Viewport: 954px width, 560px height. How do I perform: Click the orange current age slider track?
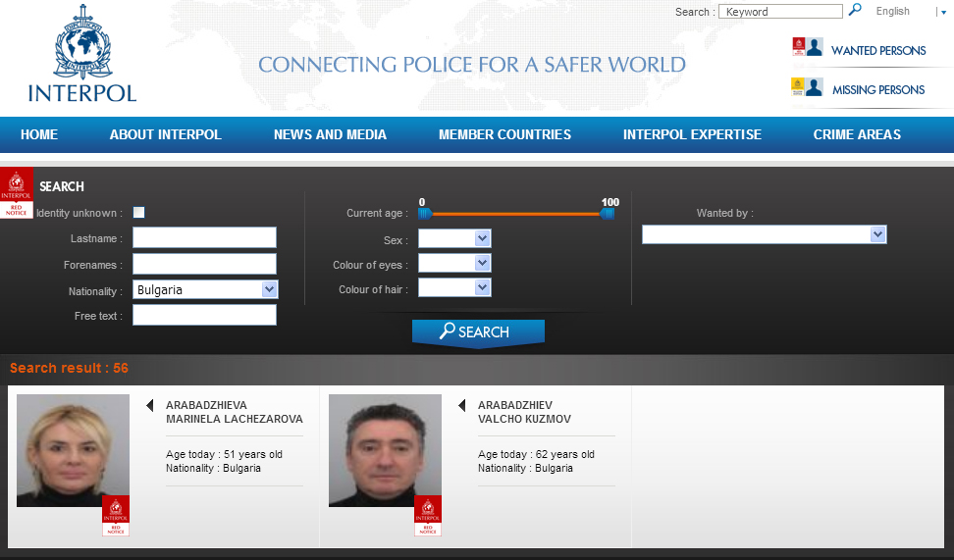[x=516, y=214]
